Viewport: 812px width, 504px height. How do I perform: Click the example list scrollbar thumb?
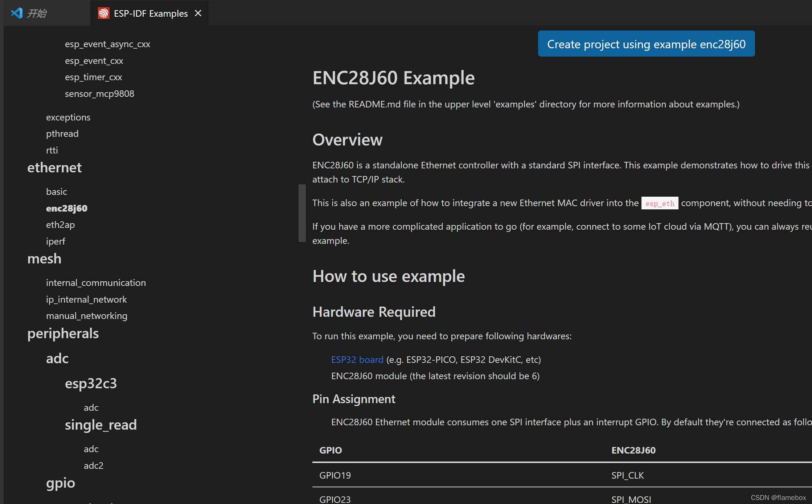coord(302,213)
